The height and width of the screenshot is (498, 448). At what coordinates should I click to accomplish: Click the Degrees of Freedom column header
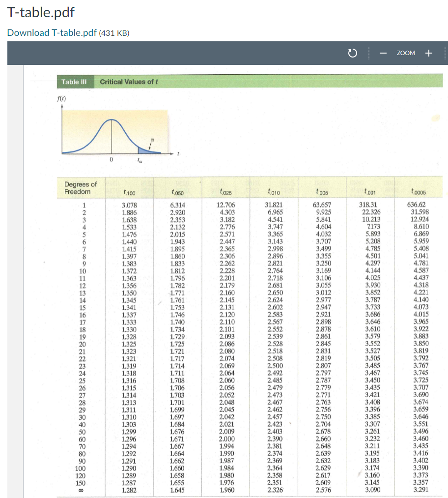[81, 188]
